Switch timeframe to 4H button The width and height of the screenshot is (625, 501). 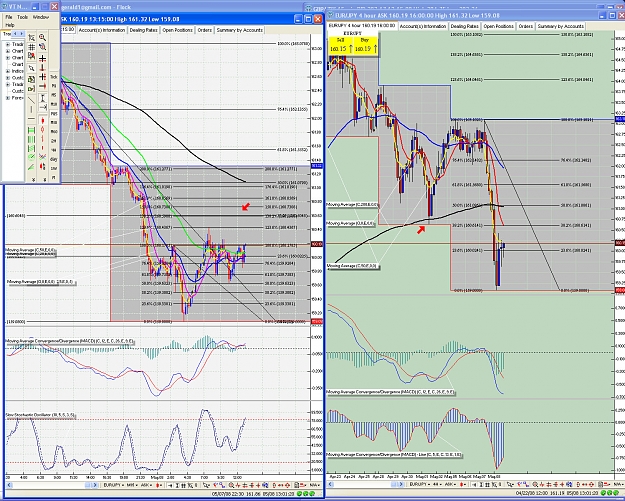coord(54,151)
